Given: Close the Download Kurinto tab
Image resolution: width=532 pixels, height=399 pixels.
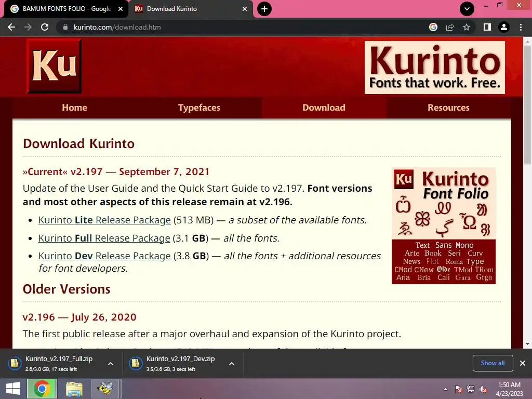Looking at the screenshot, I should [245, 9].
